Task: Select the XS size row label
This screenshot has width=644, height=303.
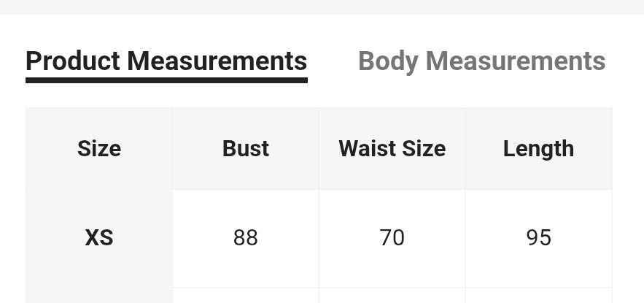Action: point(99,238)
